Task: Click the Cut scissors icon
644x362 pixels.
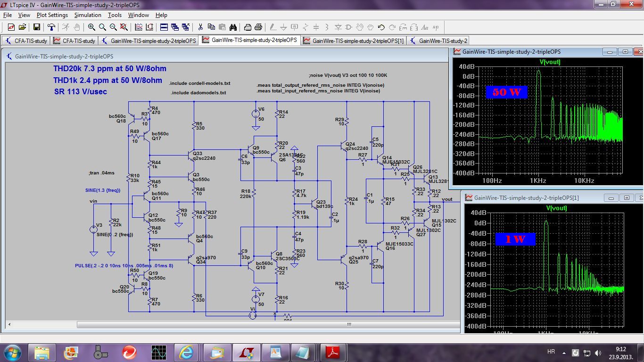Action: coord(200,27)
